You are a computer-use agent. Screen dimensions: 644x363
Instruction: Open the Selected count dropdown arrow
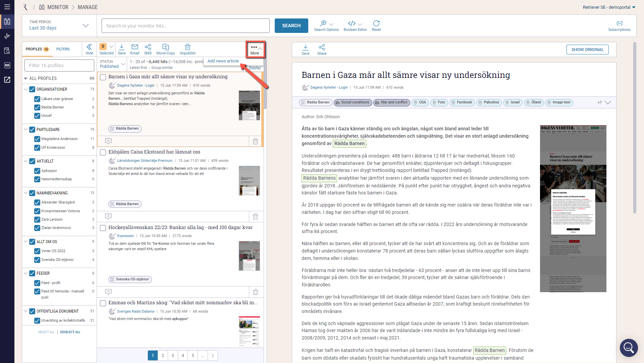pos(111,46)
